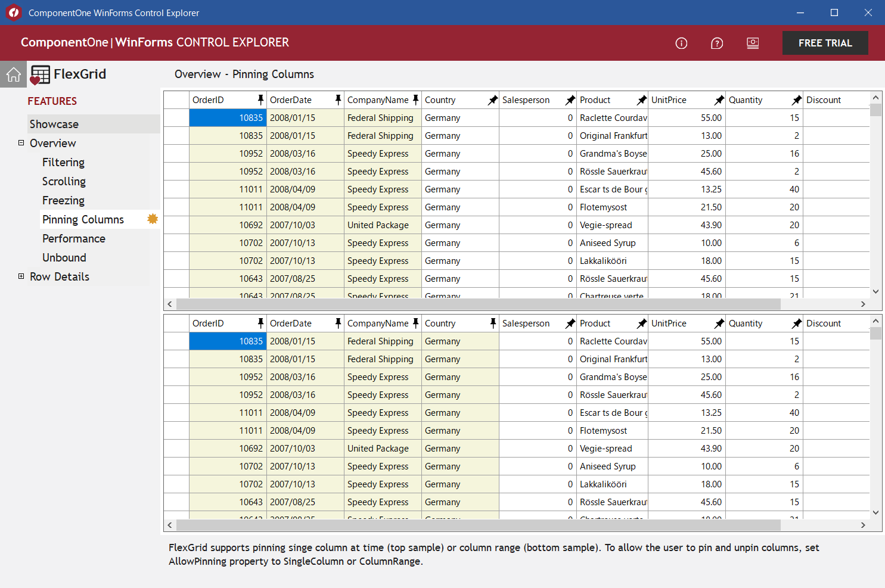This screenshot has width=885, height=588.
Task: Select Showcase in the features list
Action: click(94, 124)
